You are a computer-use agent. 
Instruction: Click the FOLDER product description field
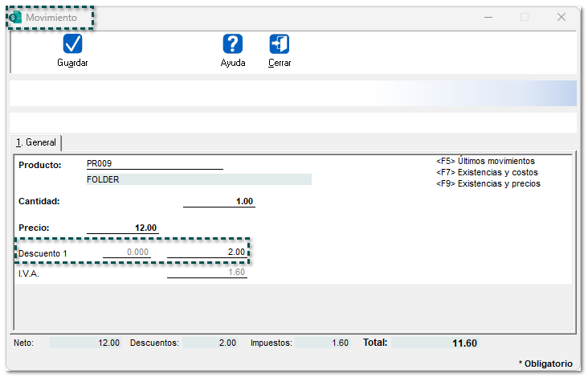[x=198, y=179]
